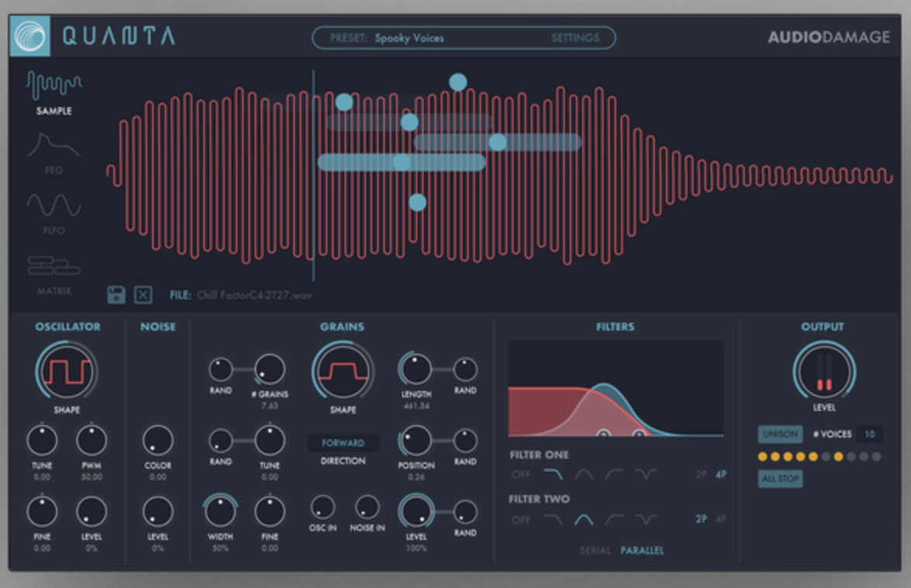911x588 pixels.
Task: Switch to the FEG envelope view
Action: click(54, 153)
